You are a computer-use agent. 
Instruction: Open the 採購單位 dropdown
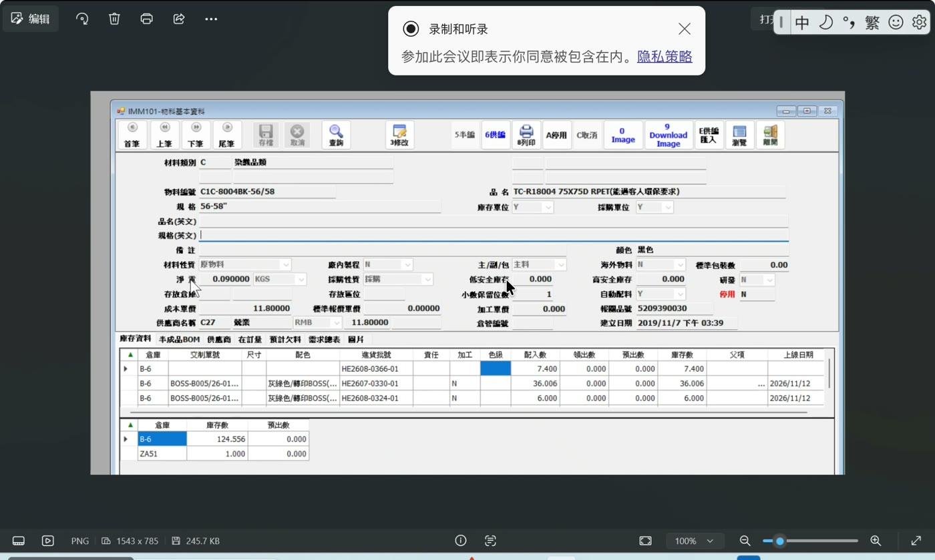(x=668, y=208)
